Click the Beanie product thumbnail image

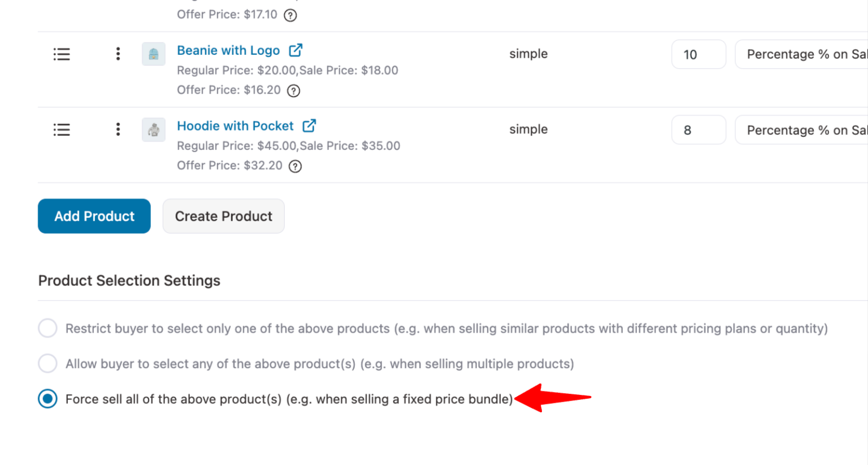(x=153, y=54)
